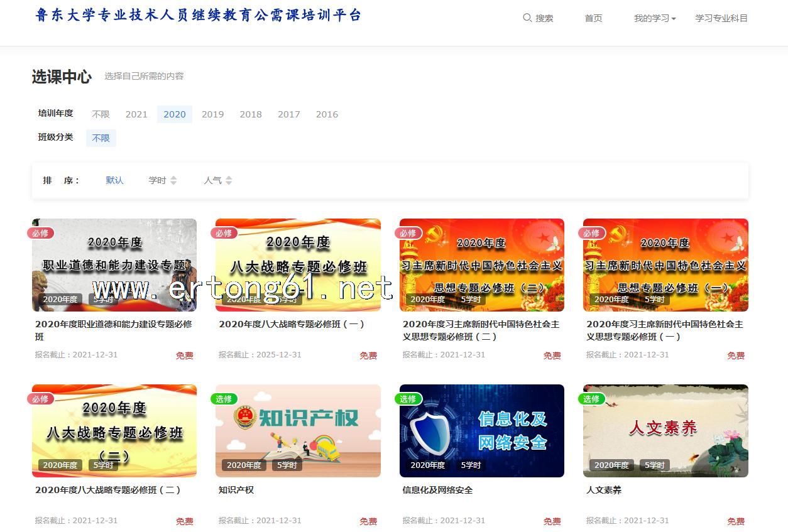
Task: Click the search magnifier icon
Action: tap(527, 18)
